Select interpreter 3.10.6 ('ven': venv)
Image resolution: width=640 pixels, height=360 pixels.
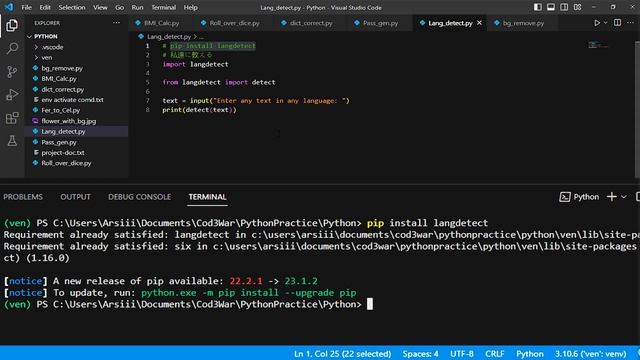click(x=591, y=354)
